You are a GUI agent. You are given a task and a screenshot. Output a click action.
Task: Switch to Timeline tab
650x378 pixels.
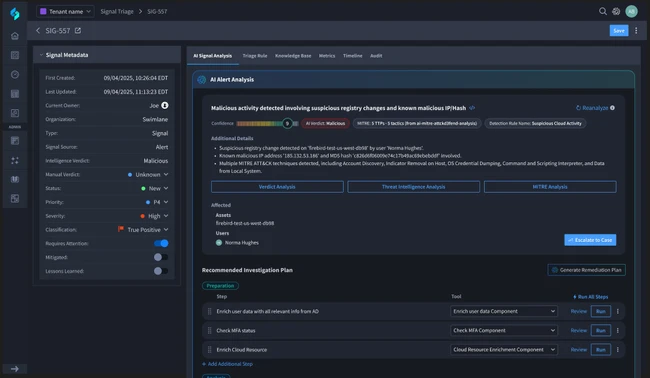pyautogui.click(x=352, y=56)
